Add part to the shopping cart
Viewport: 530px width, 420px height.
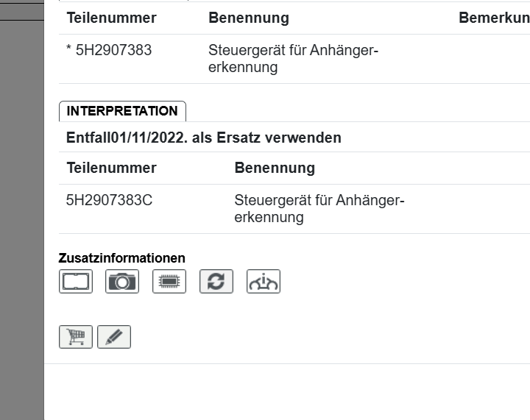tap(76, 337)
